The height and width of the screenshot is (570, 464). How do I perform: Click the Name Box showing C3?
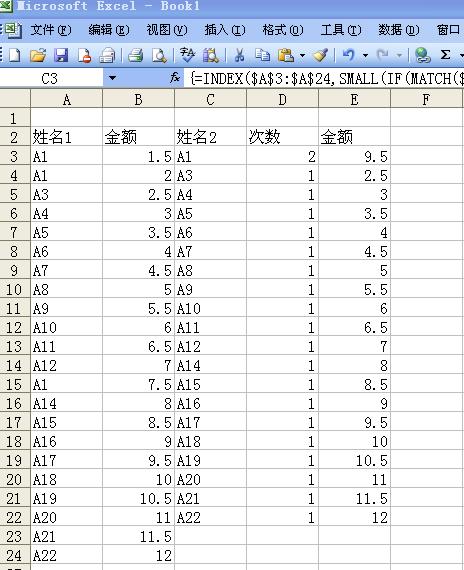tap(51, 78)
